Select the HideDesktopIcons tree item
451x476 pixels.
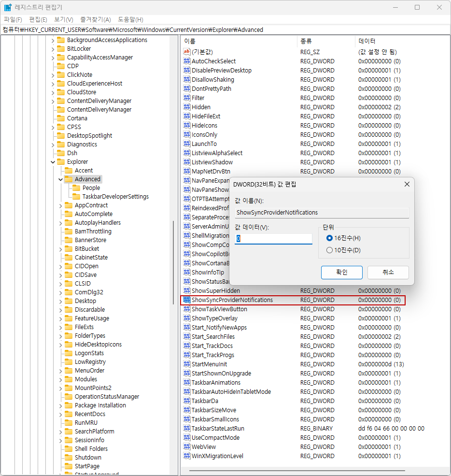click(x=98, y=344)
